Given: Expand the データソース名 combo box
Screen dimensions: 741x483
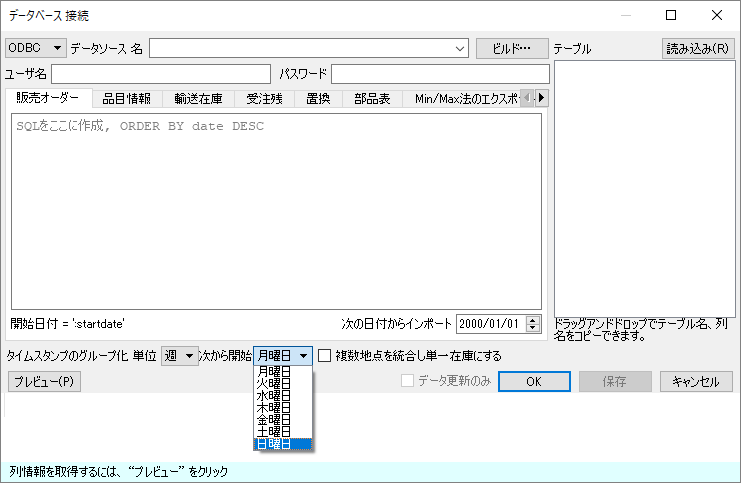Looking at the screenshot, I should pos(460,48).
